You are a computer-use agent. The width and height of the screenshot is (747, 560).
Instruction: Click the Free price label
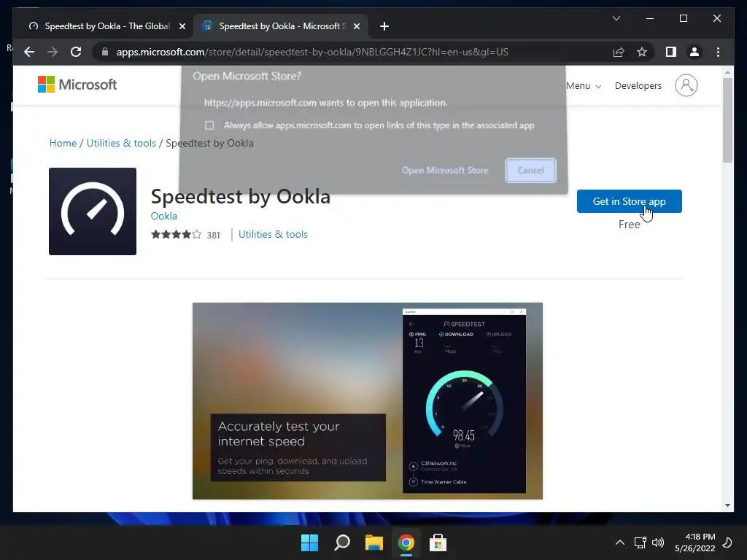[x=629, y=225]
